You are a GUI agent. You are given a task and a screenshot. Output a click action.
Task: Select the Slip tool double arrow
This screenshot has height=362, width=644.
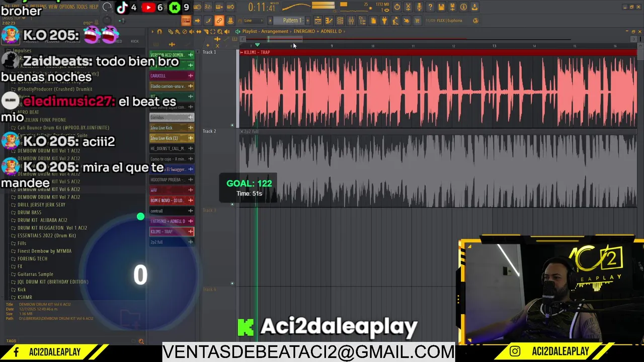[199, 31]
